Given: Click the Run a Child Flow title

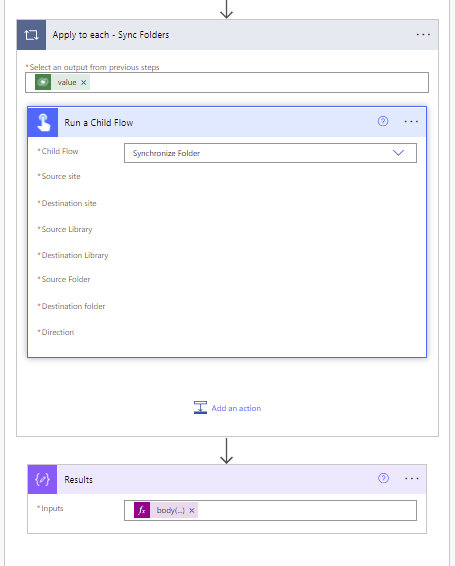Looking at the screenshot, I should (x=99, y=123).
